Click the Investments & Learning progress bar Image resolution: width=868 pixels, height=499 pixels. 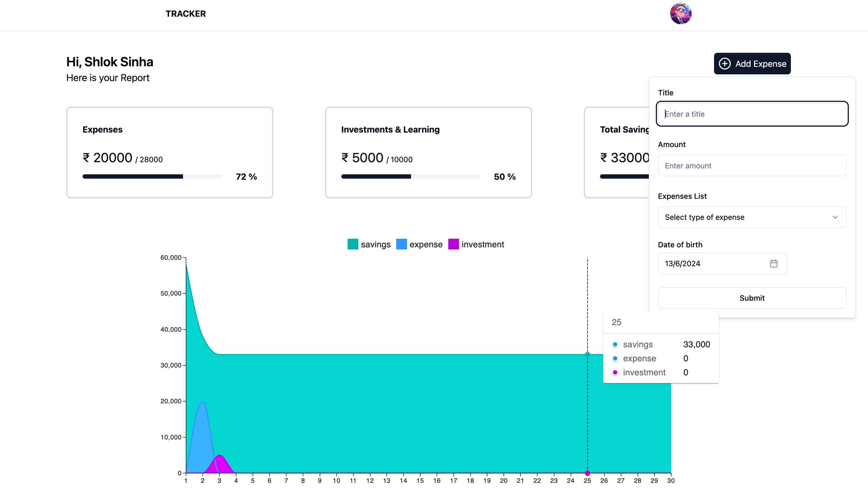click(x=411, y=176)
